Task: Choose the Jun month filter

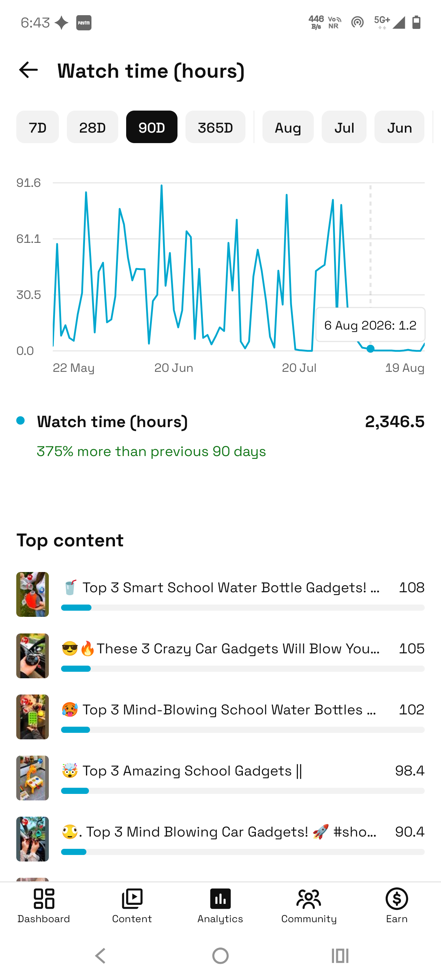Action: [x=399, y=127]
